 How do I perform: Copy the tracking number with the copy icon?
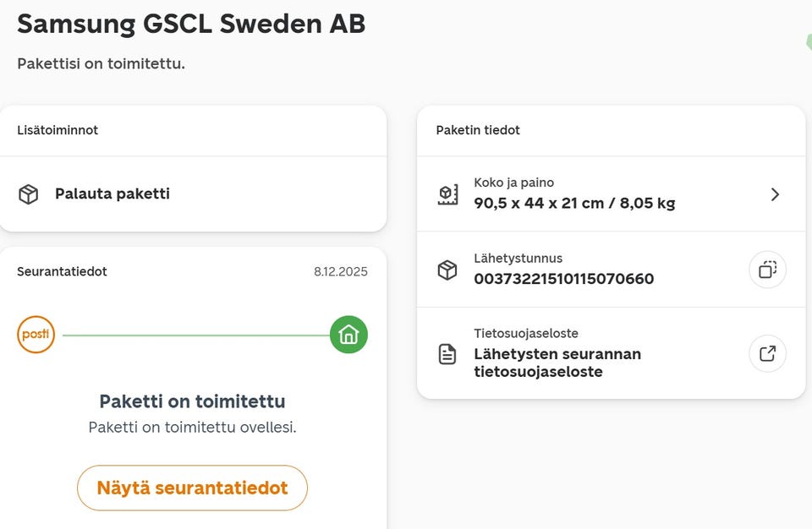[767, 270]
